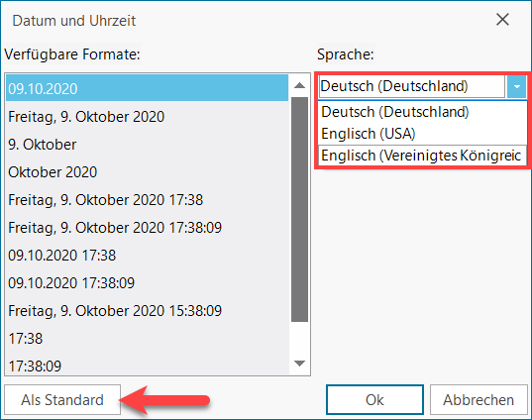Choose the 09.10.2020 17:38:09 format
Image resolution: width=532 pixels, height=420 pixels.
click(148, 283)
